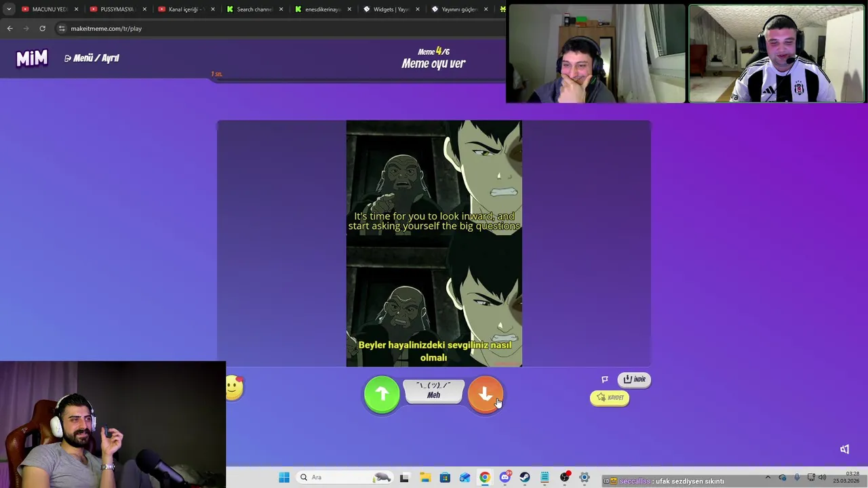Open the emoji reaction smiley
The height and width of the screenshot is (488, 868).
[234, 388]
